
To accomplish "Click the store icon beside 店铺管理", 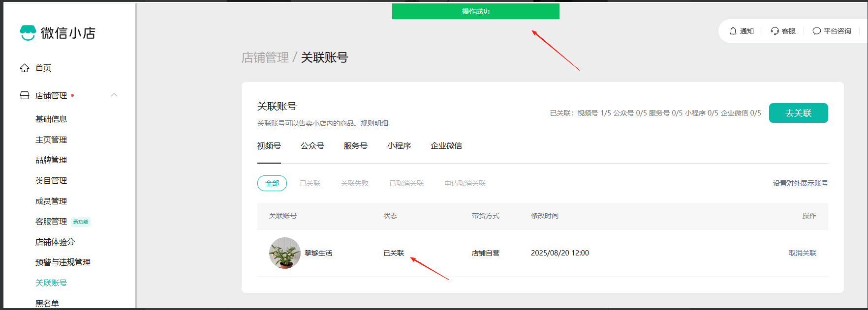I will tap(25, 95).
